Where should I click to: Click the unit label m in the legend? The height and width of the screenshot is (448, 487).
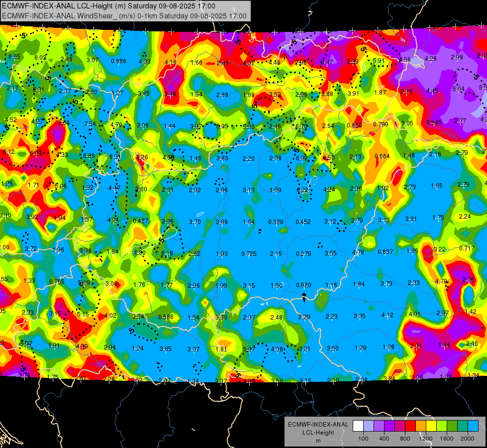click(318, 441)
